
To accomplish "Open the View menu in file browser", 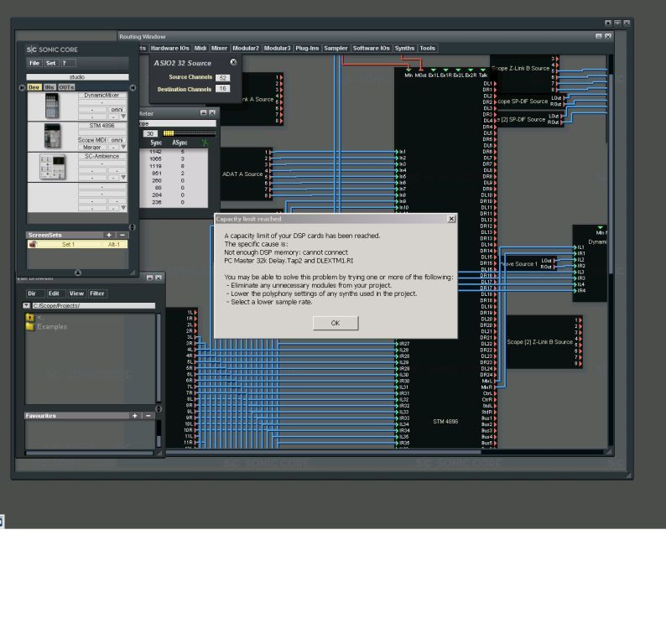I will [76, 293].
